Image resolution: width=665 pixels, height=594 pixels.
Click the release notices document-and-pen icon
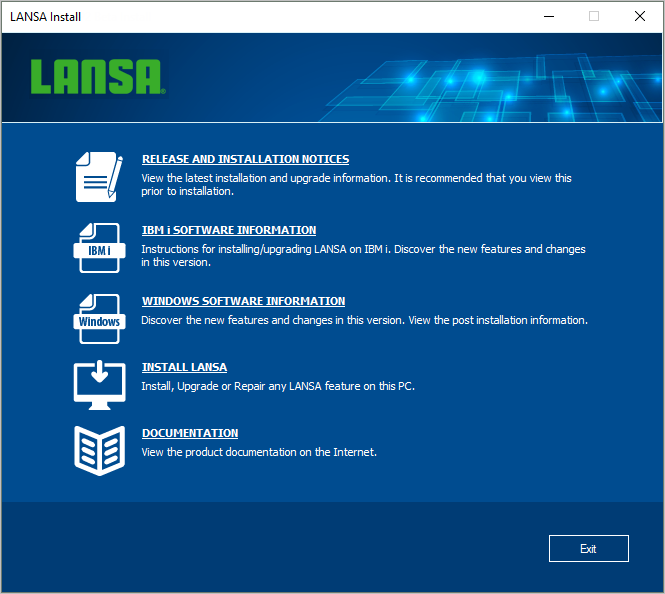point(99,177)
